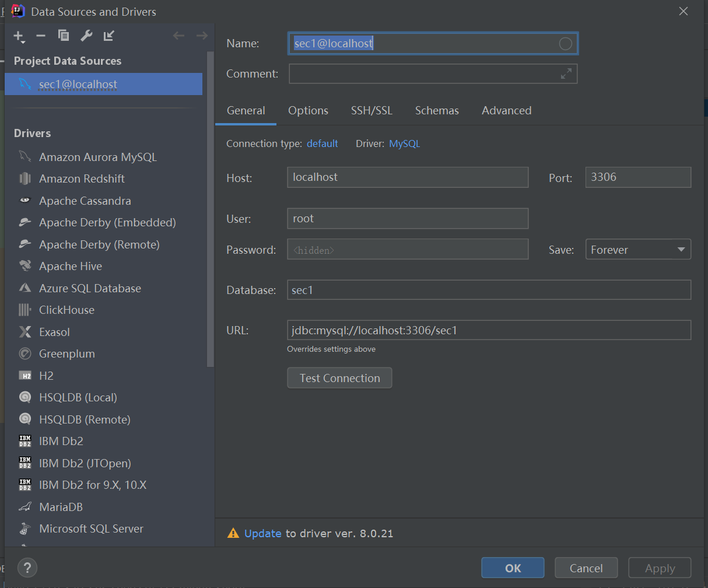Image resolution: width=708 pixels, height=588 pixels.
Task: Close the Data Sources and Drivers dialog
Action: [684, 11]
